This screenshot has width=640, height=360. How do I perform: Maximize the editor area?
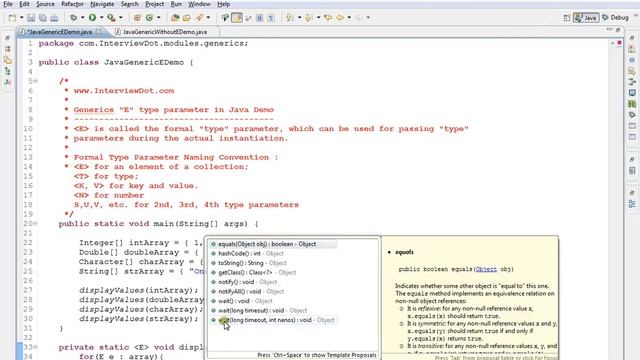pyautogui.click(x=618, y=30)
